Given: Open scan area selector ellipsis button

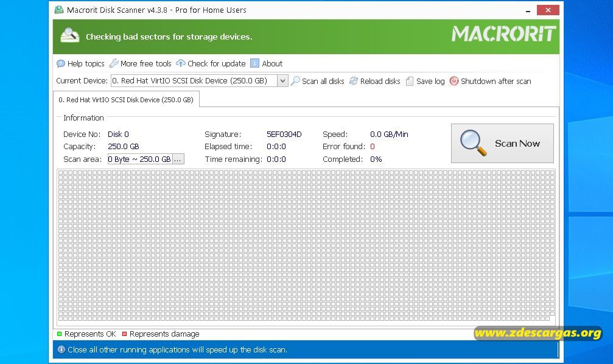Looking at the screenshot, I should point(178,159).
